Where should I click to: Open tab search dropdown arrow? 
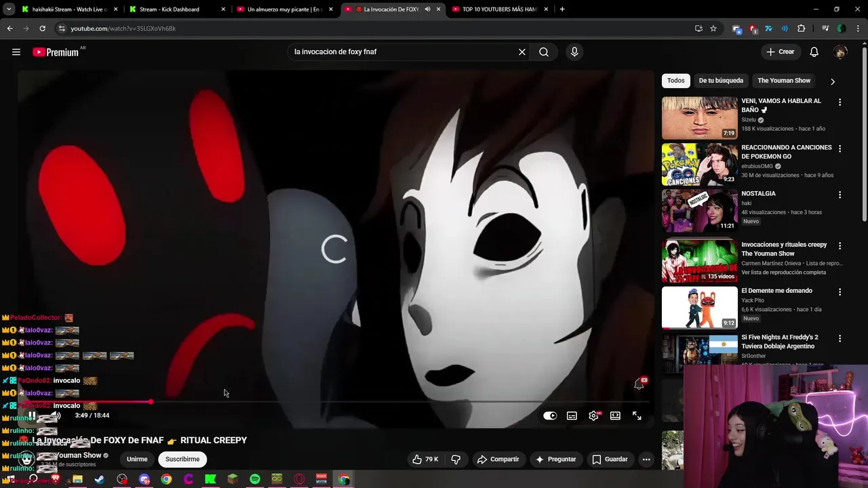pyautogui.click(x=7, y=9)
